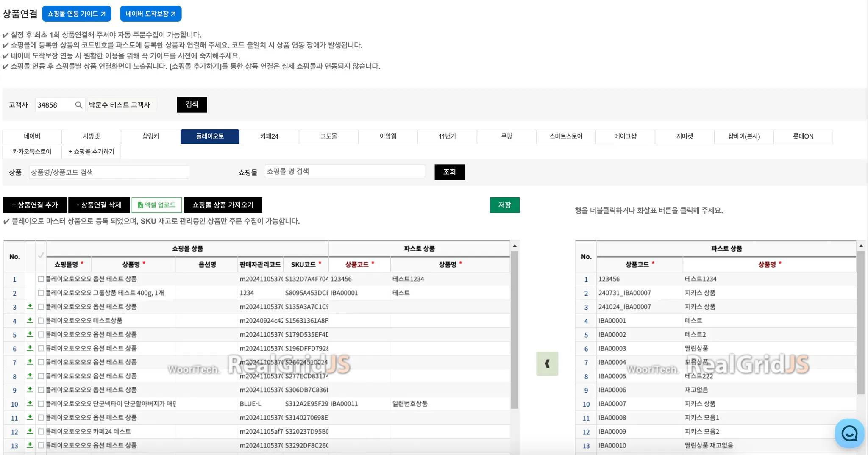
Task: Click the green plus icon in row 7
Action: tap(30, 362)
